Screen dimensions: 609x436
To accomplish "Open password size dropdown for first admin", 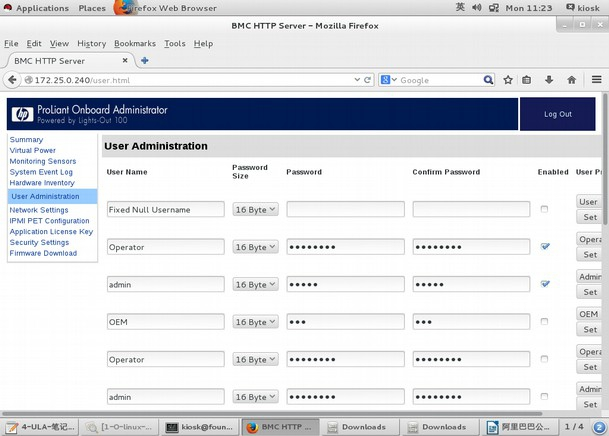I will pos(256,285).
